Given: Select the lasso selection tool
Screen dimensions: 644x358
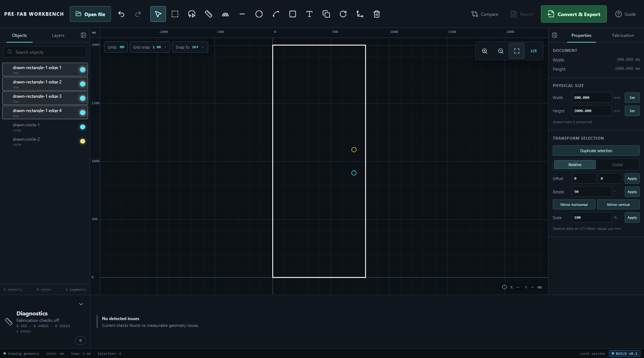Looking at the screenshot, I should [x=192, y=14].
